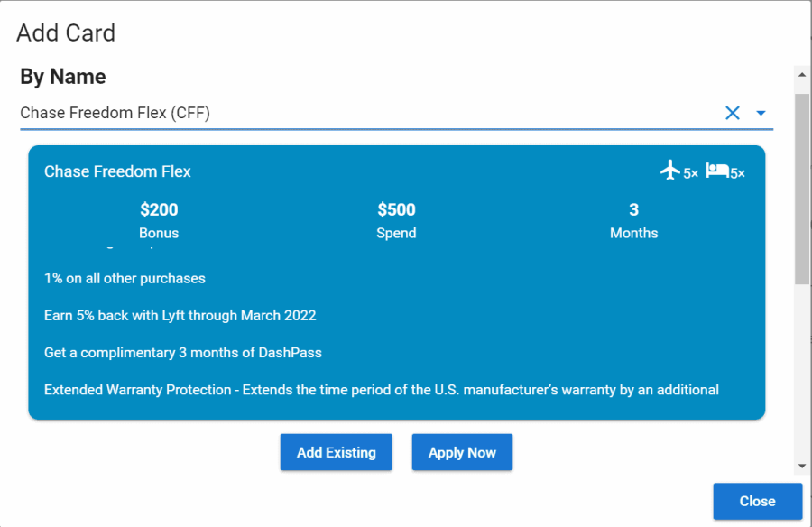Screen dimensions: 812x527
Task: Click the $200 Bonus value
Action: pyautogui.click(x=159, y=209)
